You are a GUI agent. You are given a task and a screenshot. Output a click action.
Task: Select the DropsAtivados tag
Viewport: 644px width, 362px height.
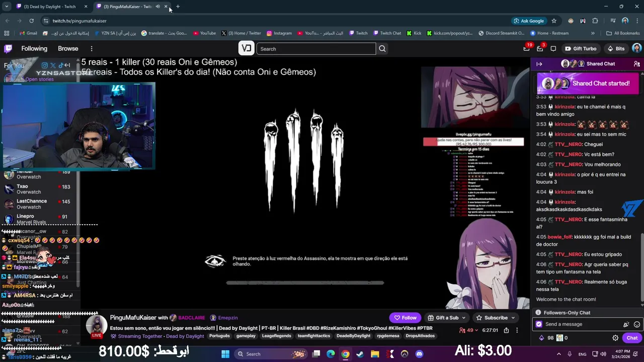click(420, 336)
